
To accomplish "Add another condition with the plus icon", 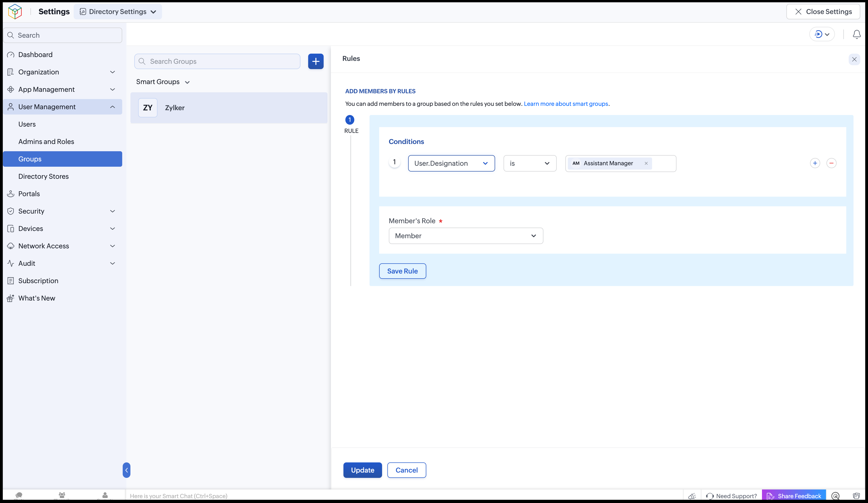I will tap(815, 163).
